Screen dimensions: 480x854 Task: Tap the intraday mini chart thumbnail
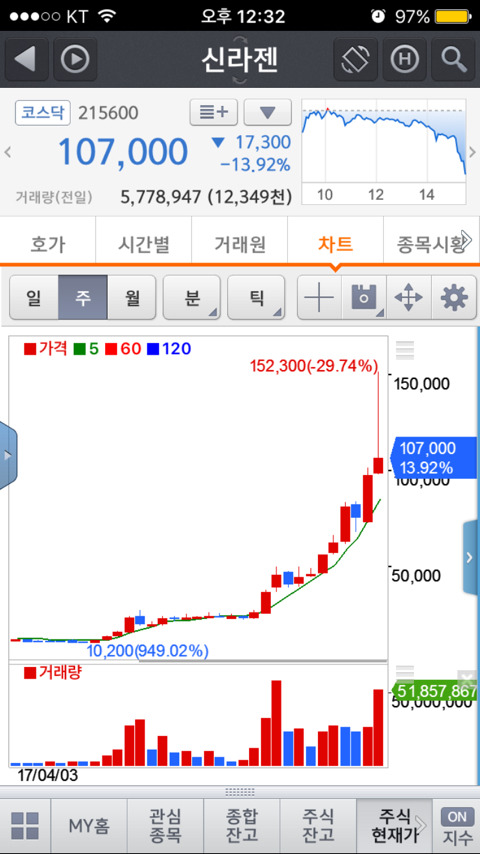(384, 151)
